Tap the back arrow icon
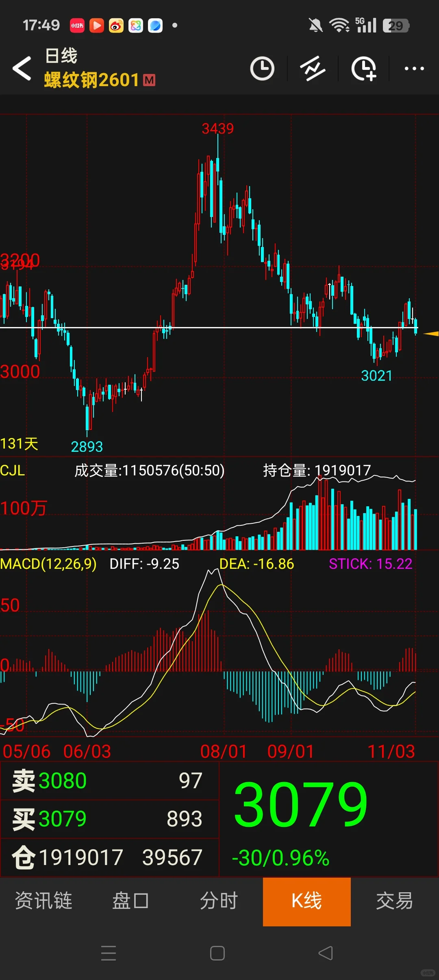Screen dimensions: 439x980 (22, 68)
